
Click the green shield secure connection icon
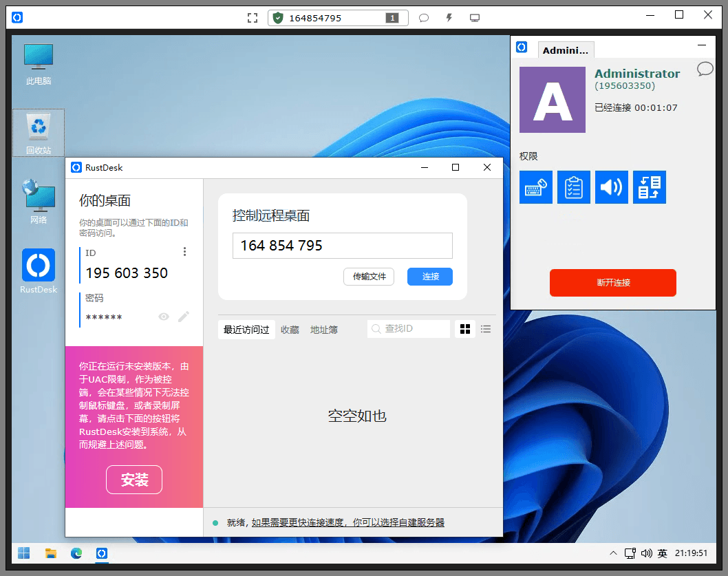click(278, 17)
